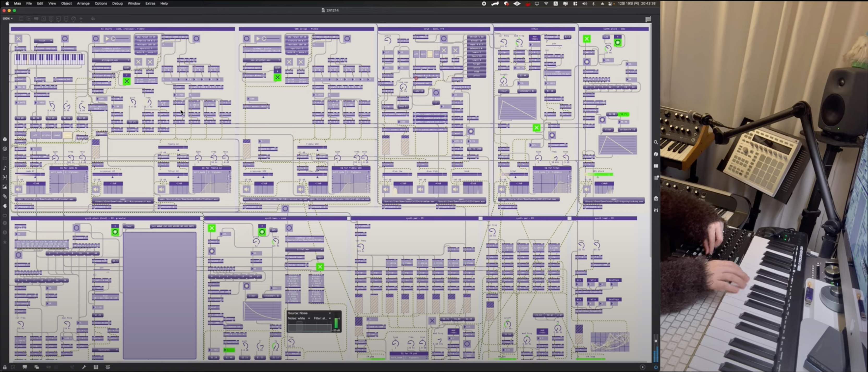
Task: Toggle the grey X in synth pad section
Action: tap(432, 321)
